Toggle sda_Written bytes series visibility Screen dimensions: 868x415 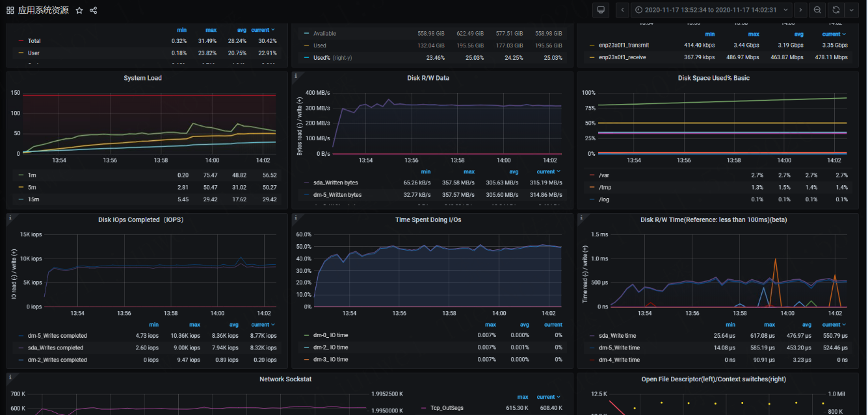pyautogui.click(x=335, y=182)
